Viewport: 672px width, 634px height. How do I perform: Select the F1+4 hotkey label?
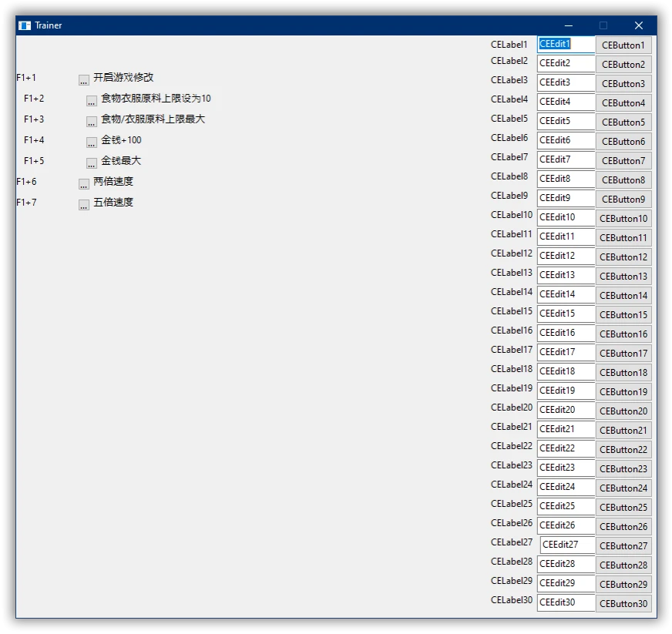pyautogui.click(x=34, y=140)
